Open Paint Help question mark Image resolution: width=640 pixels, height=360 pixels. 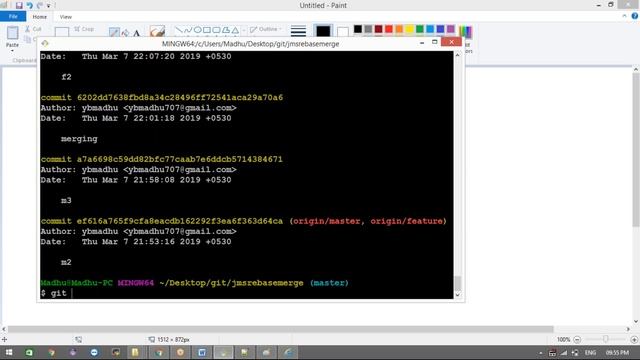[634, 16]
